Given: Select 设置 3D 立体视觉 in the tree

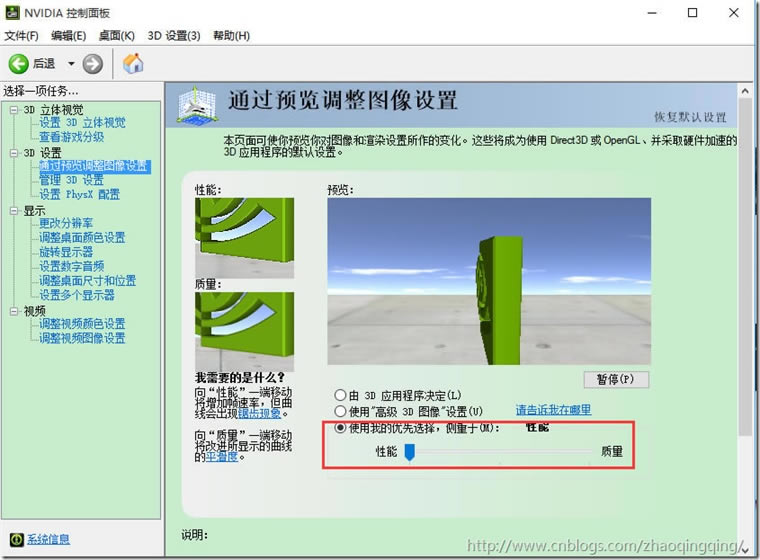Looking at the screenshot, I should pyautogui.click(x=82, y=123).
